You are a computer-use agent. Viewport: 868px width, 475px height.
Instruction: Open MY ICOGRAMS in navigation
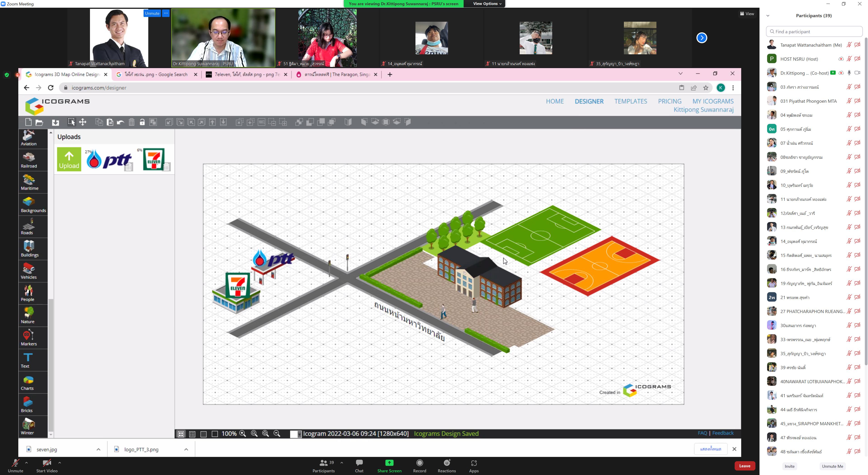tap(713, 101)
